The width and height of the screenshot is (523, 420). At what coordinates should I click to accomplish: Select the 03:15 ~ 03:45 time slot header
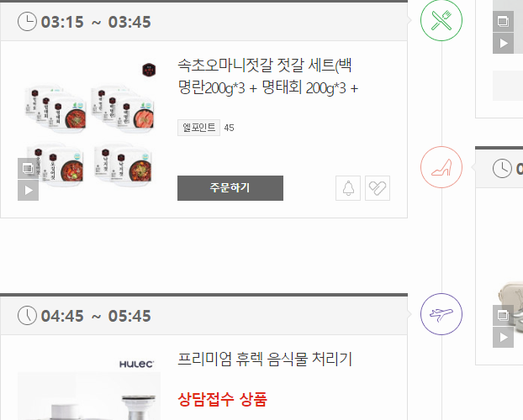(x=203, y=22)
